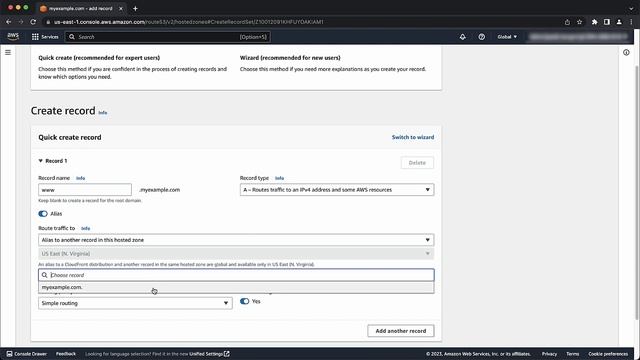Image resolution: width=640 pixels, height=360 pixels.
Task: Bookmark page with the star icon
Action: point(579,22)
